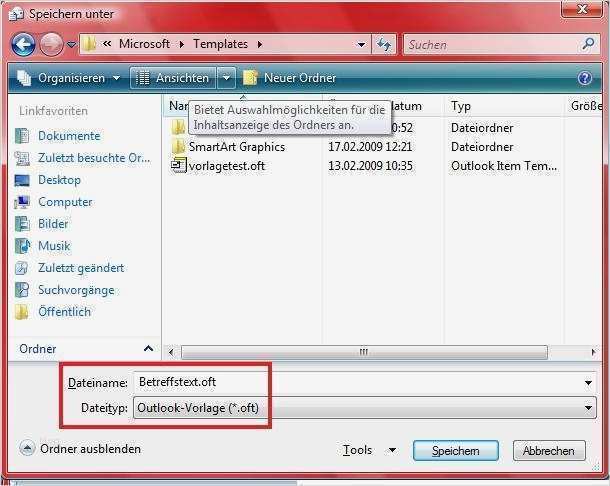Click the Dateiname field with Betreffstext.oft

(x=358, y=382)
